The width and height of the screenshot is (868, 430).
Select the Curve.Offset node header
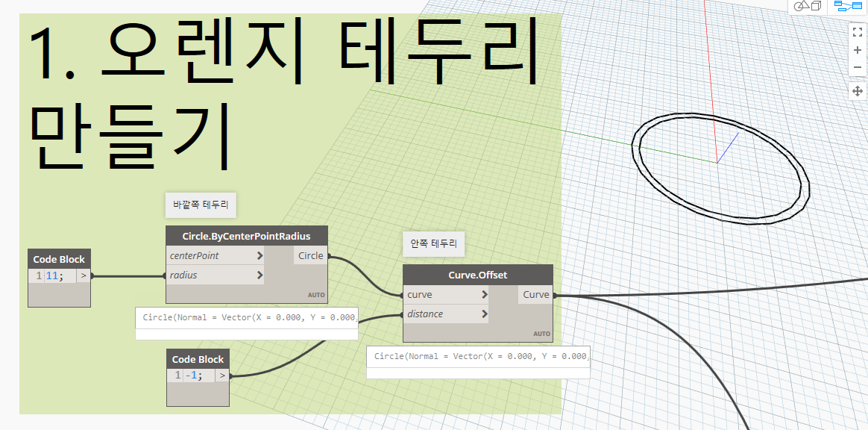point(478,275)
